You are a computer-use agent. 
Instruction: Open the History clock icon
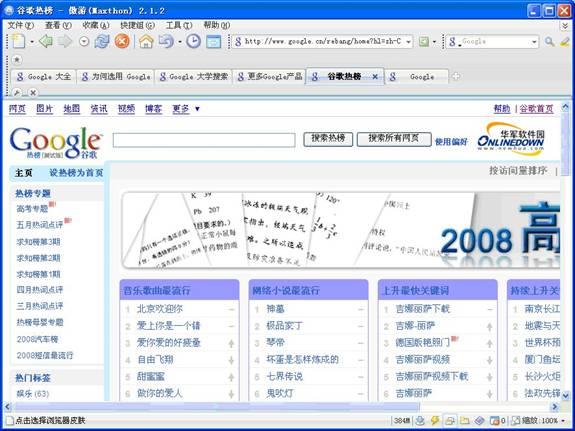click(193, 41)
